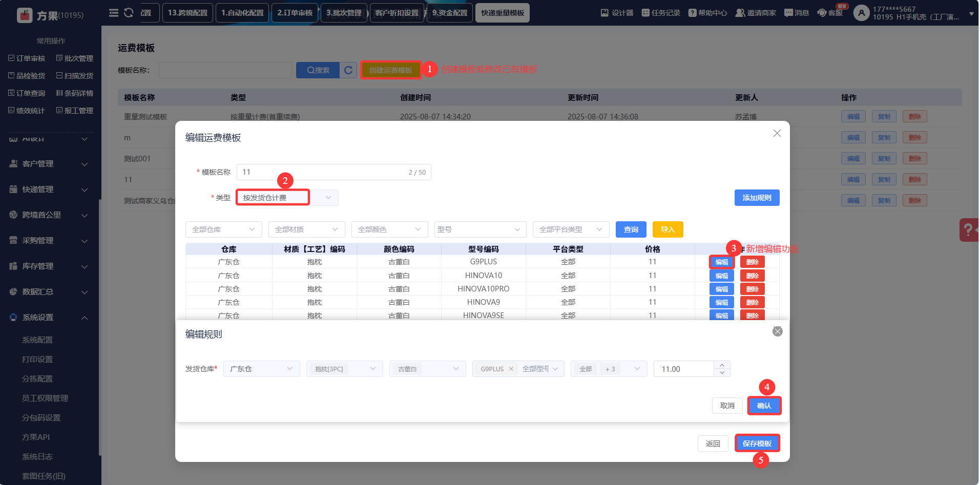Switch to the 9.资金配置 tab
This screenshot has width=980, height=485.
tap(449, 13)
